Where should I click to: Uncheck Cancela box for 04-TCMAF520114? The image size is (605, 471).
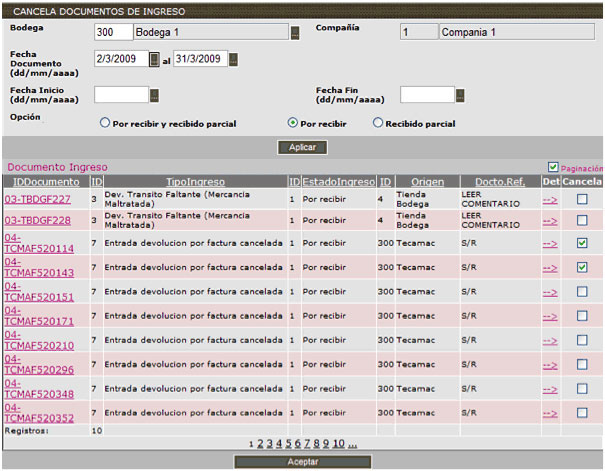pos(582,243)
